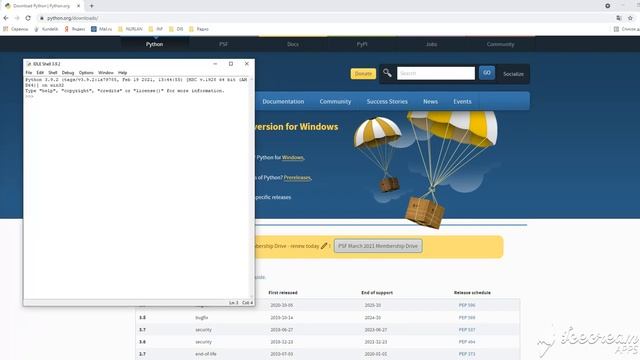Open the IDLE Window menu
640x360 pixels.
[x=105, y=73]
